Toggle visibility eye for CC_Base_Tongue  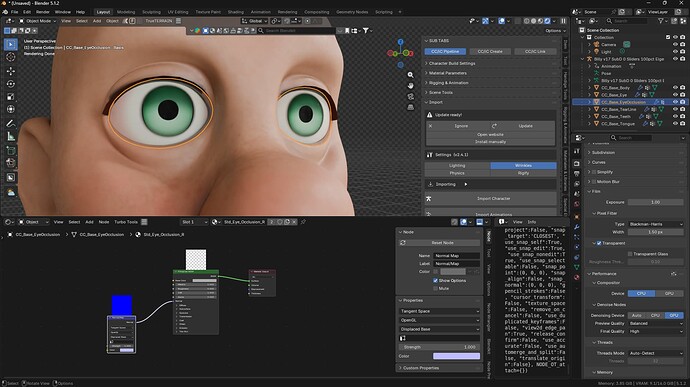coord(675,124)
